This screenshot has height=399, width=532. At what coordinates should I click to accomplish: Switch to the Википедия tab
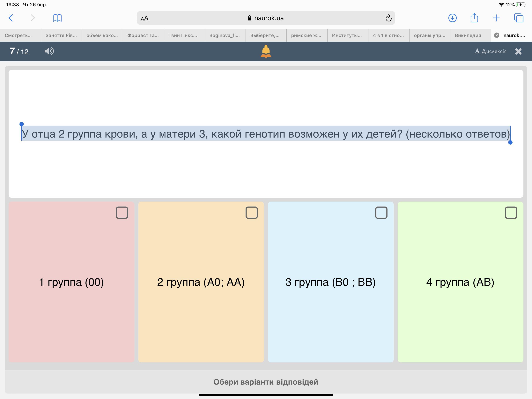point(468,35)
